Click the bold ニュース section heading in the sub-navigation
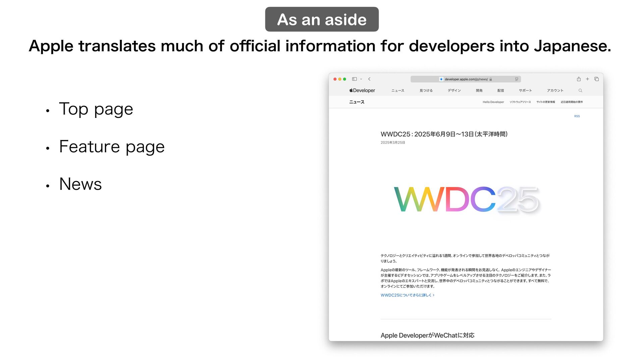 pos(357,102)
